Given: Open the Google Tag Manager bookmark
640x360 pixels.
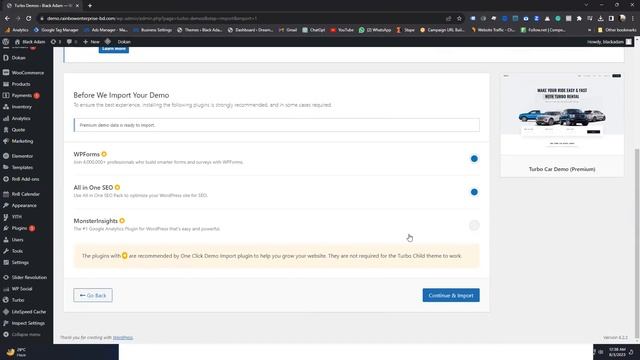Looking at the screenshot, I should point(56,30).
